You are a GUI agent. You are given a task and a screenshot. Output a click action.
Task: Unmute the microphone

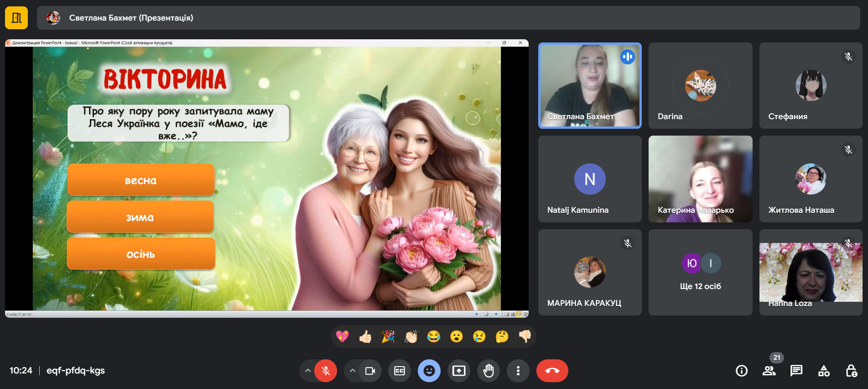(x=326, y=371)
